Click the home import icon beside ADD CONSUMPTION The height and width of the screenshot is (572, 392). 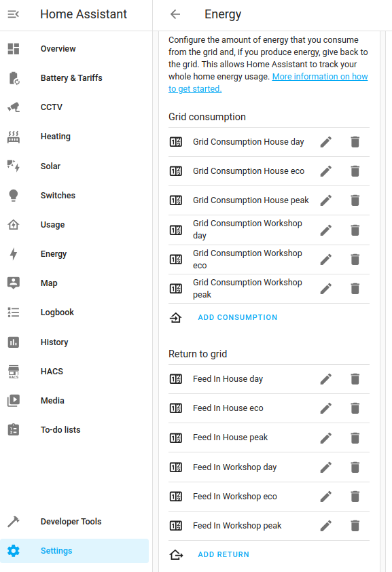pos(176,317)
